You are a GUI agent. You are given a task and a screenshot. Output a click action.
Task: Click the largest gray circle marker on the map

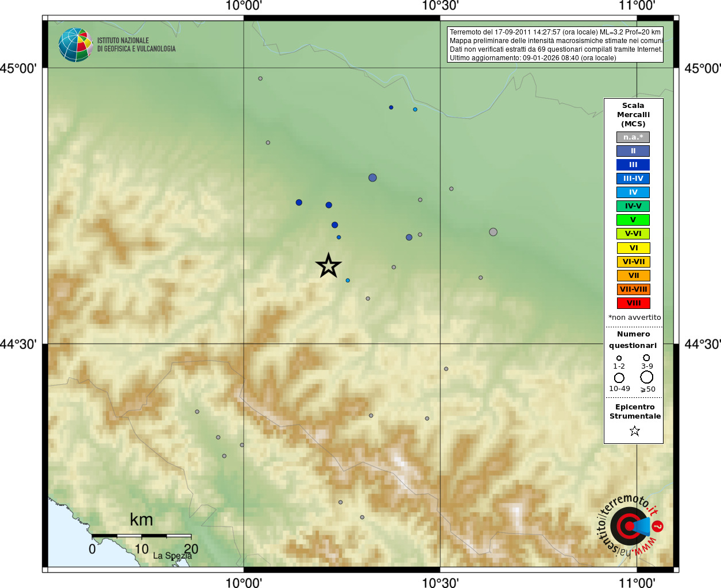point(493,232)
